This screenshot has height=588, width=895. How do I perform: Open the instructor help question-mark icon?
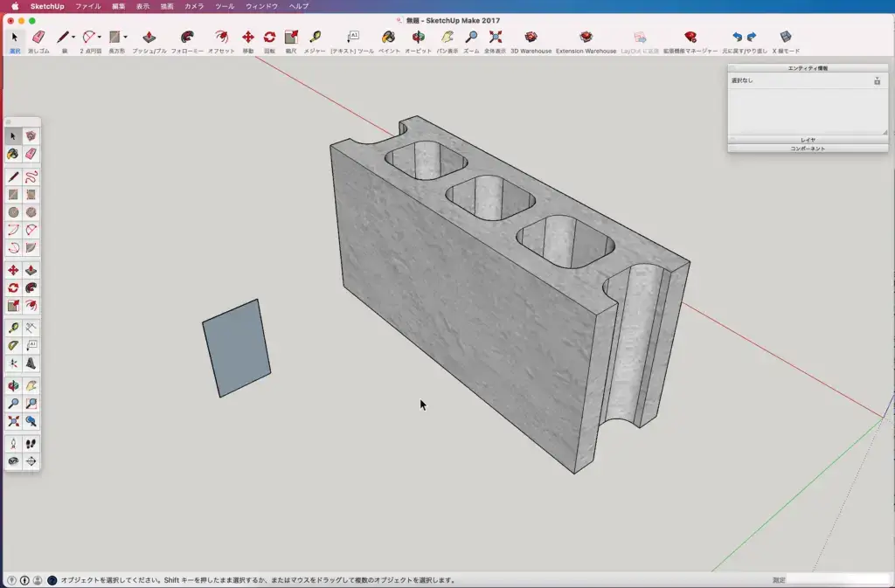[x=52, y=580]
